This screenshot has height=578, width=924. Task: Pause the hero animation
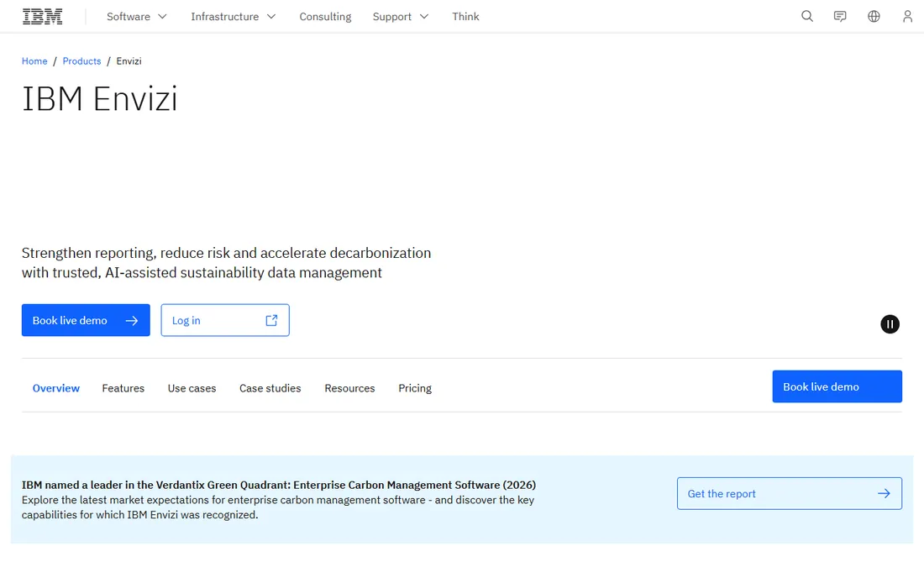click(x=890, y=324)
